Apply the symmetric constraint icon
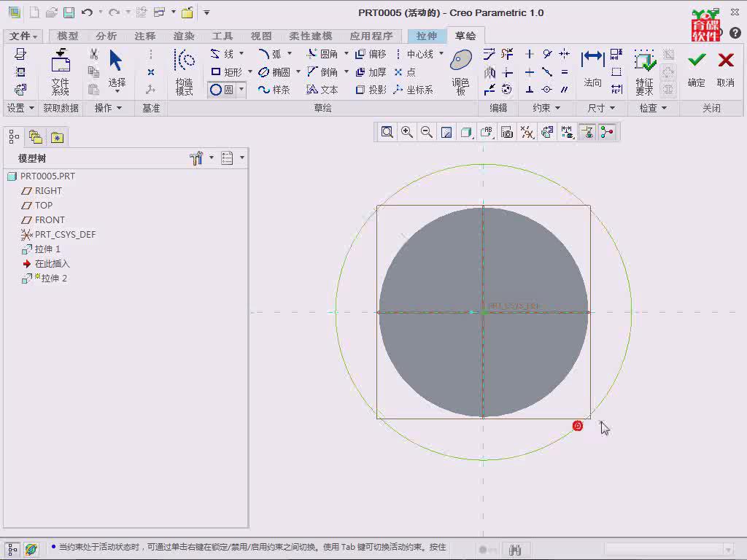 565,54
